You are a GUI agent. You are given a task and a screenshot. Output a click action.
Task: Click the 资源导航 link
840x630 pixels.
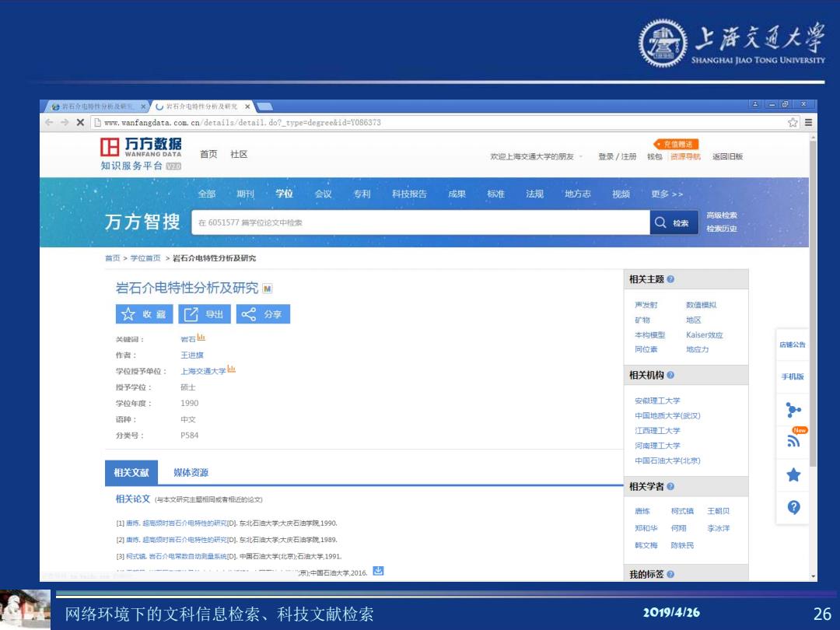686,156
